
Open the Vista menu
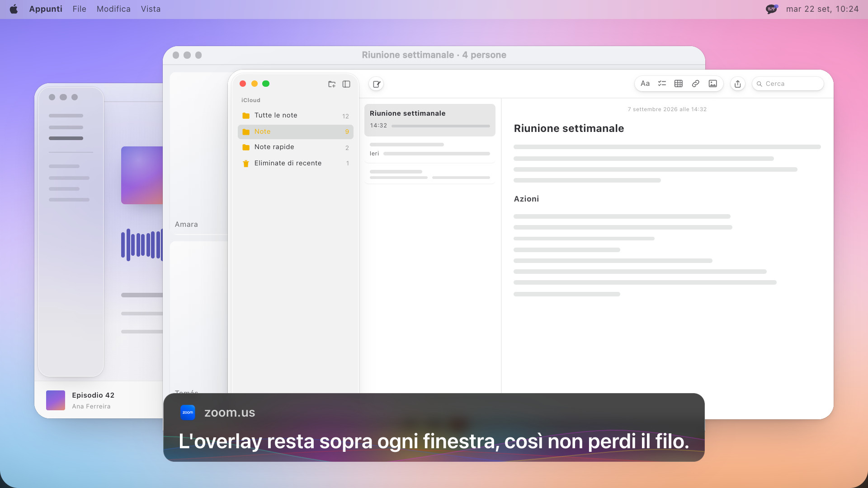pyautogui.click(x=151, y=9)
